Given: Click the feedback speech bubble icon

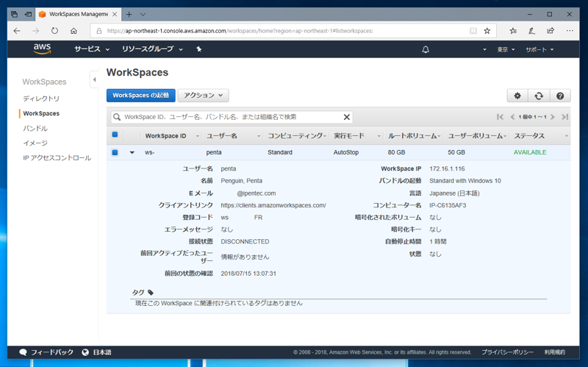Looking at the screenshot, I should [23, 352].
